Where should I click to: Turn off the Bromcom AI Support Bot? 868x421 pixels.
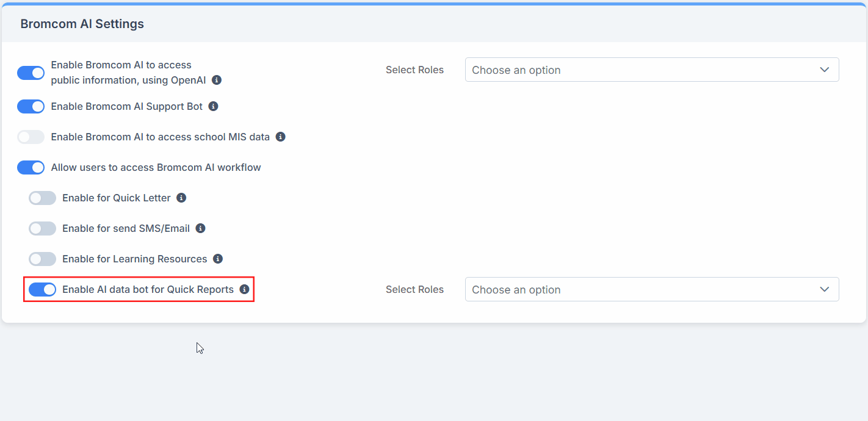coord(31,106)
